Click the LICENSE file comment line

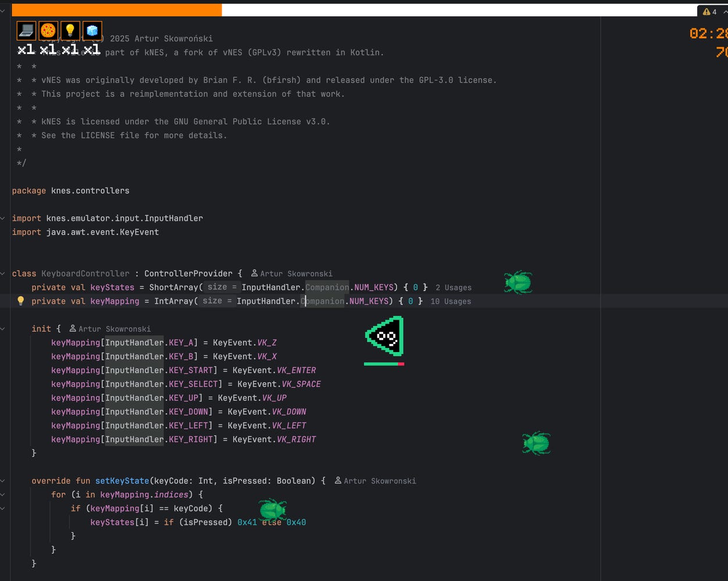[x=122, y=135]
